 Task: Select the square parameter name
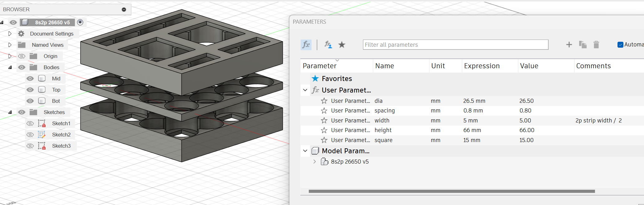tap(384, 140)
